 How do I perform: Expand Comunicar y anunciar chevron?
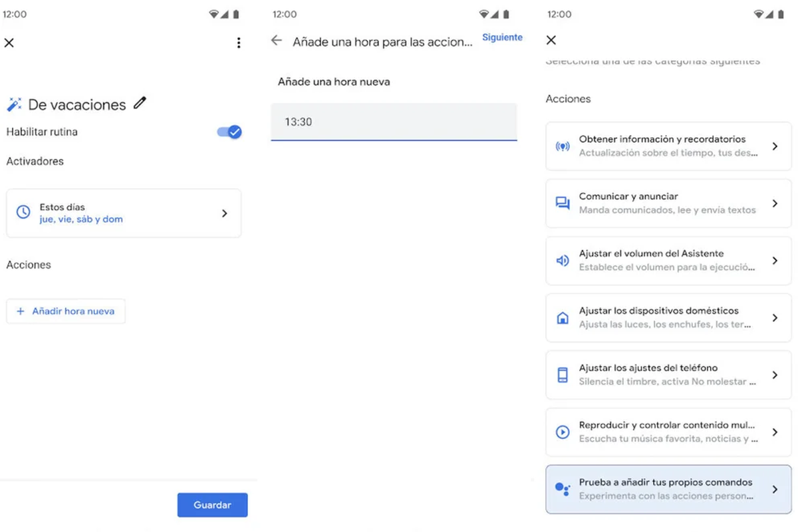tap(775, 203)
